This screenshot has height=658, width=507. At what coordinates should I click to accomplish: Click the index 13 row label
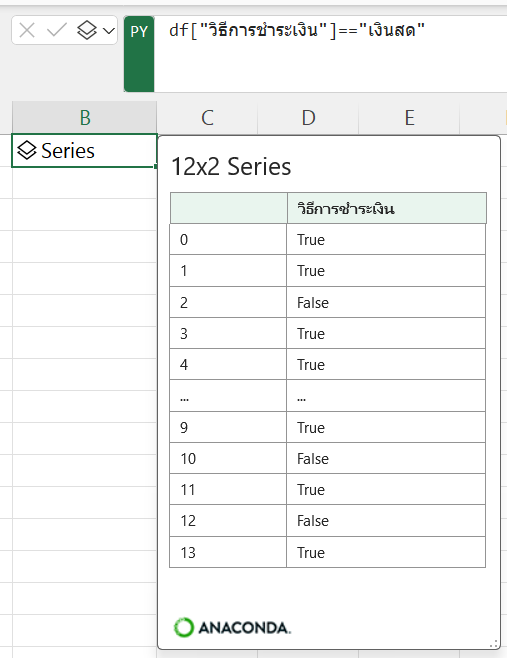click(188, 553)
